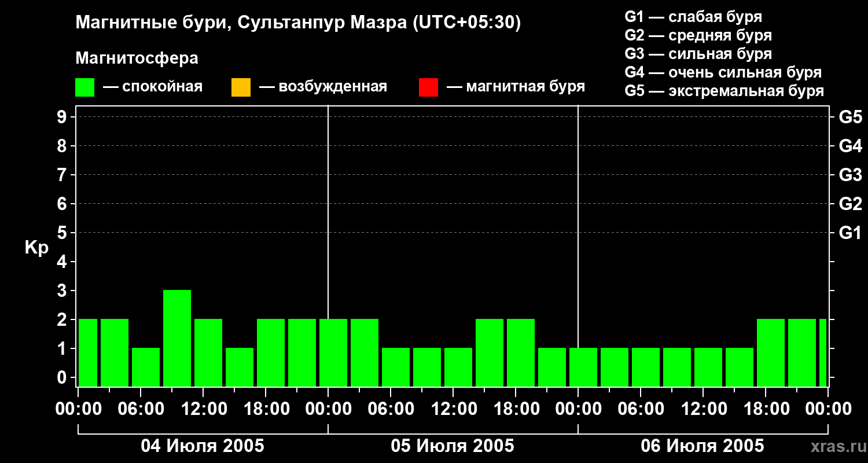Click the '18:00' tick label above 06 Июля
Viewport: 868px width, 463px height.
tap(766, 409)
